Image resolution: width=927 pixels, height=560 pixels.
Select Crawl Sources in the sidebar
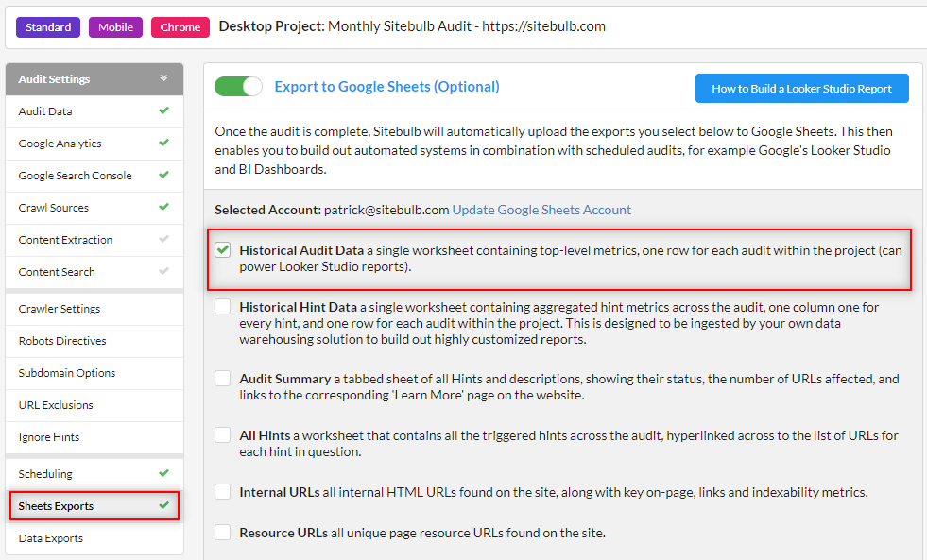[x=94, y=208]
